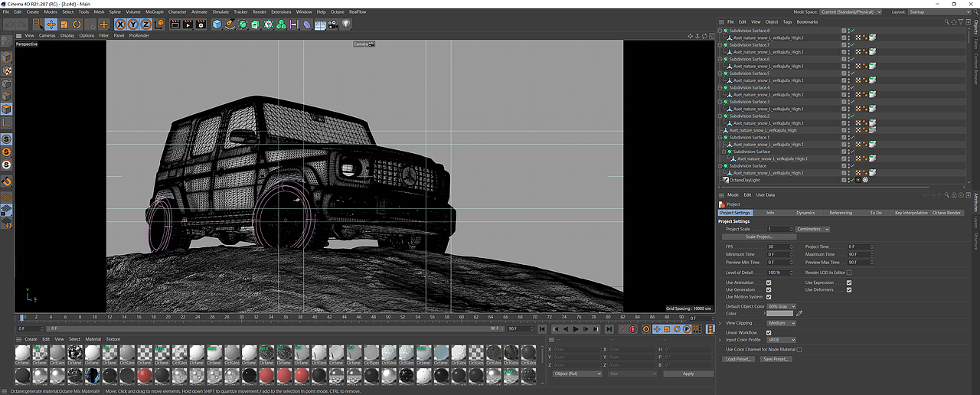
Task: Select the Rotate tool in the top toolbar
Action: click(77, 24)
